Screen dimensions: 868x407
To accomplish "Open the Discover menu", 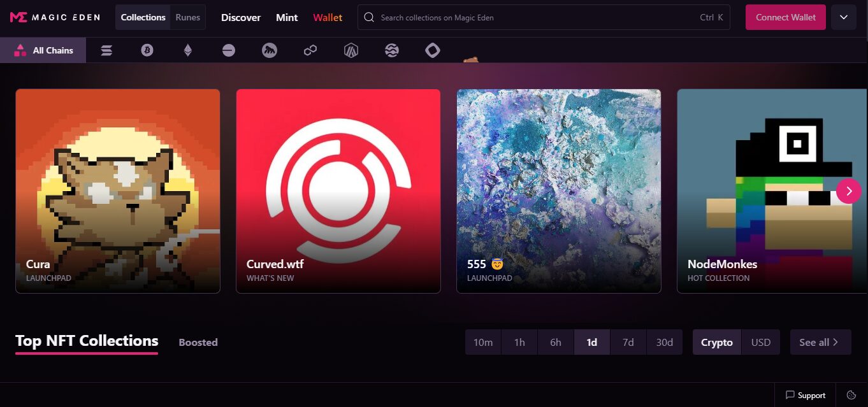I will click(241, 17).
